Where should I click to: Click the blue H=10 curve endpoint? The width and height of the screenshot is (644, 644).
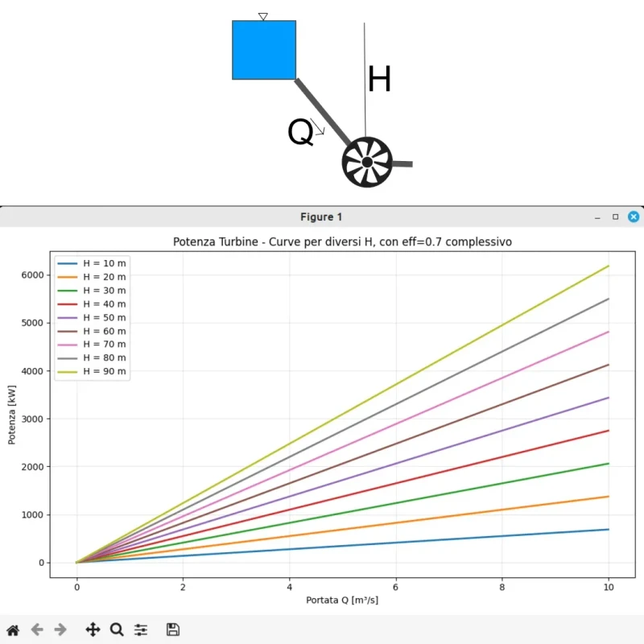(x=608, y=530)
